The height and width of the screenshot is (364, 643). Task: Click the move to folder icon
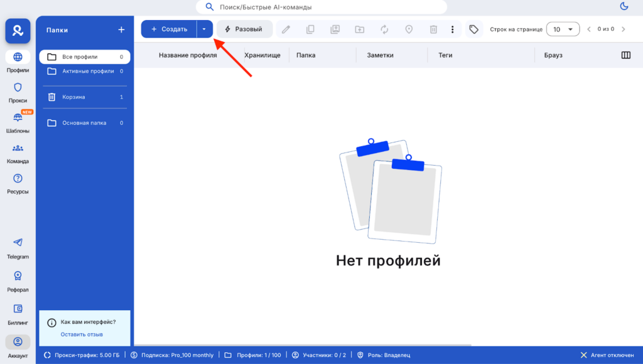click(x=360, y=29)
